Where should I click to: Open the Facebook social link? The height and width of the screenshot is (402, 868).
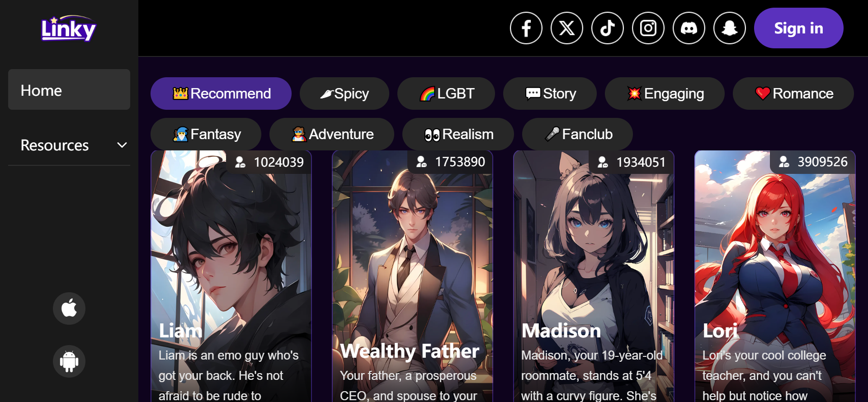526,28
